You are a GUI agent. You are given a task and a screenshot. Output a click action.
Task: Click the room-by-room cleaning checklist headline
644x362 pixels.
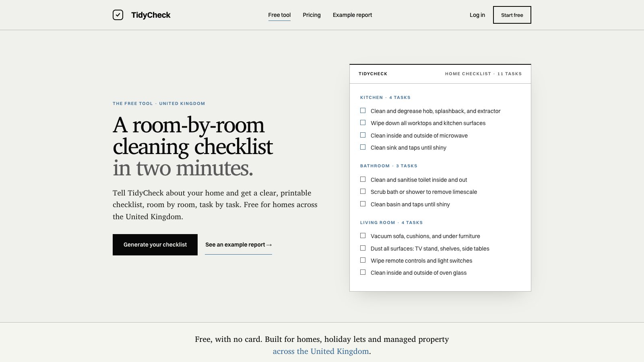pyautogui.click(x=193, y=146)
